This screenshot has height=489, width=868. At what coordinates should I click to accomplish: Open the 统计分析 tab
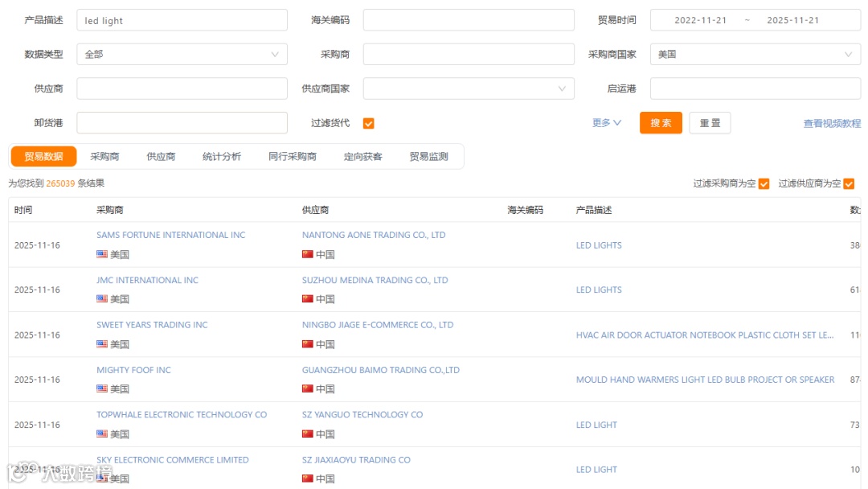[222, 157]
